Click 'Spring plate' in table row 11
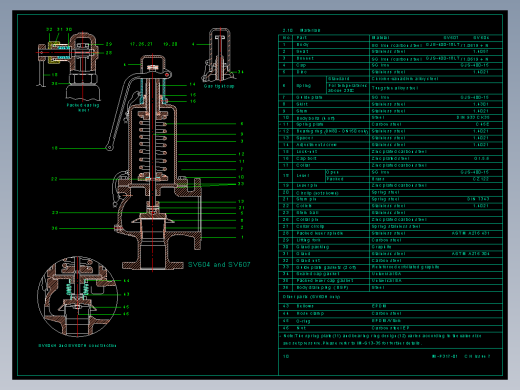This screenshot has height=390, width=520. tap(310, 124)
